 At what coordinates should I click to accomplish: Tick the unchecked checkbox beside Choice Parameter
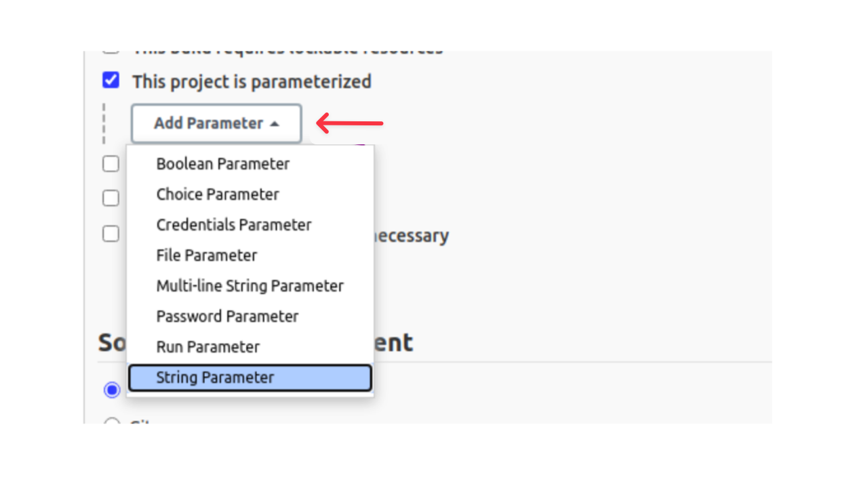click(111, 199)
